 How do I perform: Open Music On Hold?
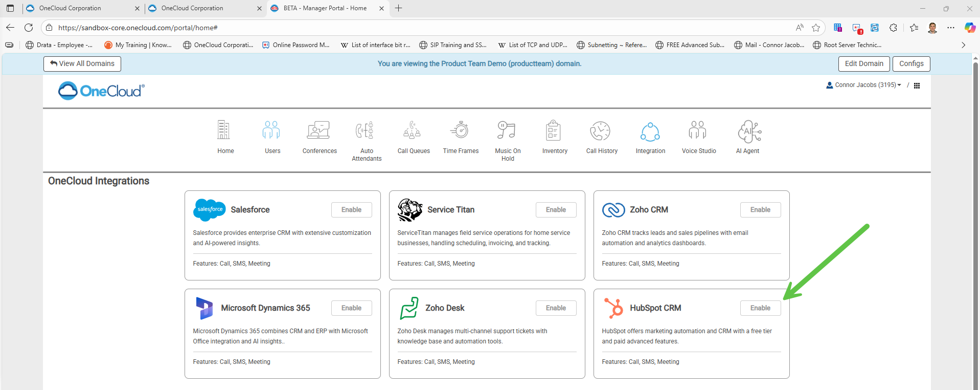[x=507, y=131]
